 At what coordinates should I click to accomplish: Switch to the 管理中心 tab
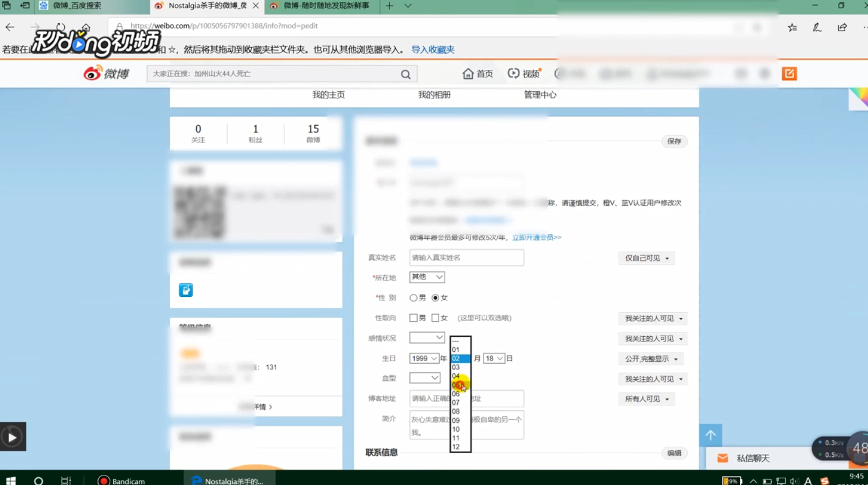(x=539, y=95)
